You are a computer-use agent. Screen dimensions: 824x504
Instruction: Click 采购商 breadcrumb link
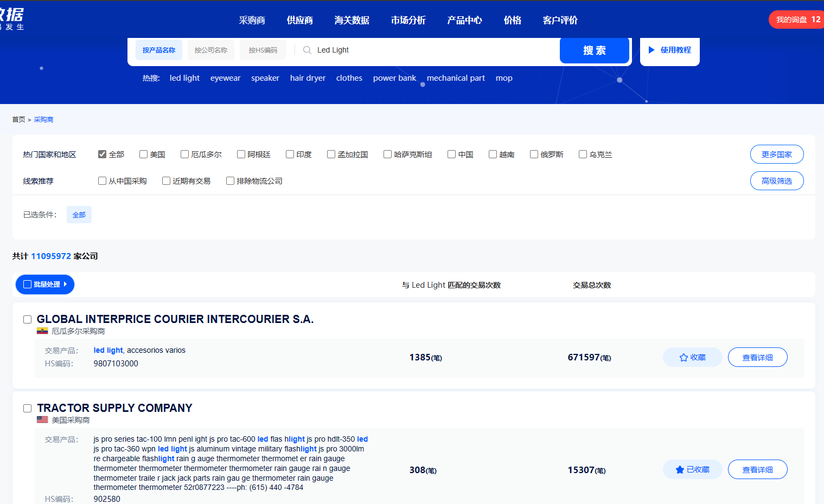click(43, 119)
